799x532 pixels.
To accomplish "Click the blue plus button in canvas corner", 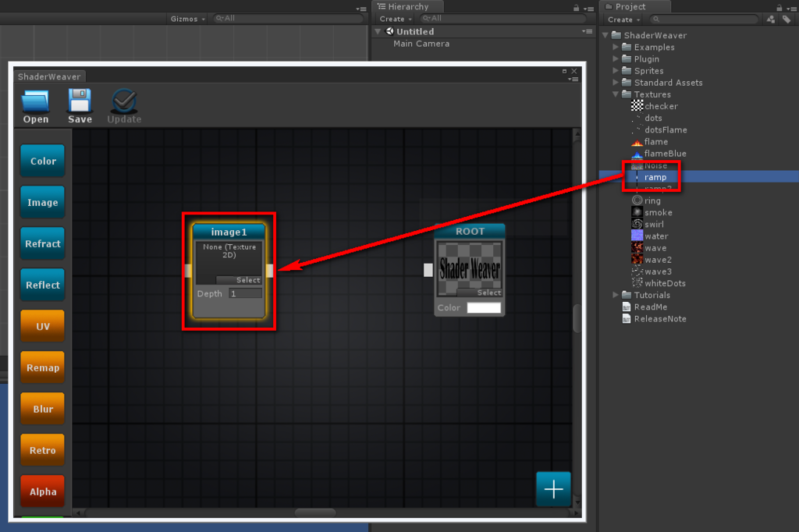I will tap(553, 489).
